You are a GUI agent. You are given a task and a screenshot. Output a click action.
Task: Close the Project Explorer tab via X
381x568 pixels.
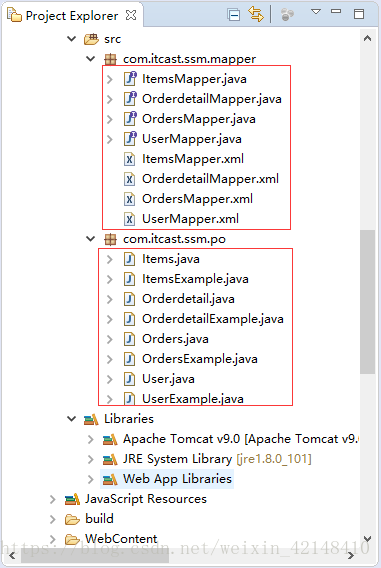coord(131,15)
